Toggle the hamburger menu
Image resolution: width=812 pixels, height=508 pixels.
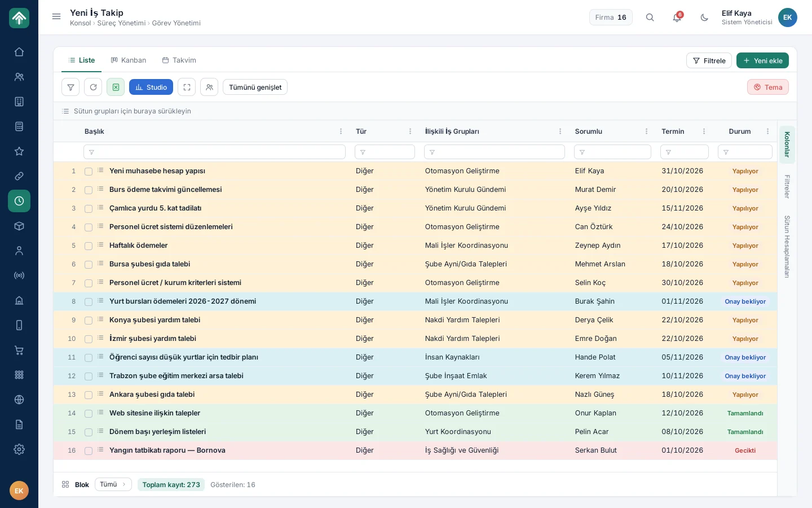[56, 17]
